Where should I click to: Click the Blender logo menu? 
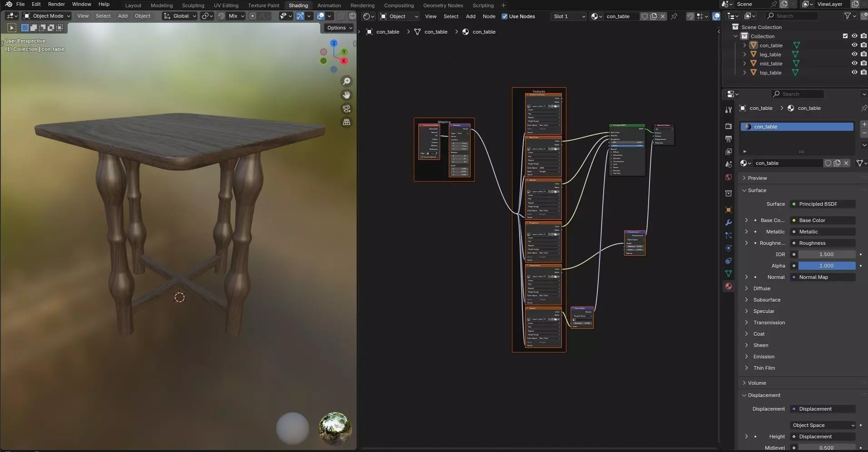(9, 4)
